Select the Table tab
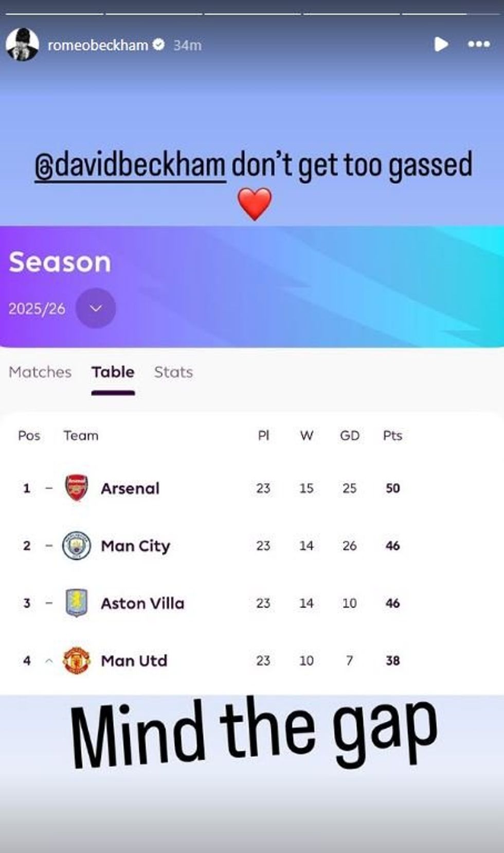 pyautogui.click(x=113, y=372)
